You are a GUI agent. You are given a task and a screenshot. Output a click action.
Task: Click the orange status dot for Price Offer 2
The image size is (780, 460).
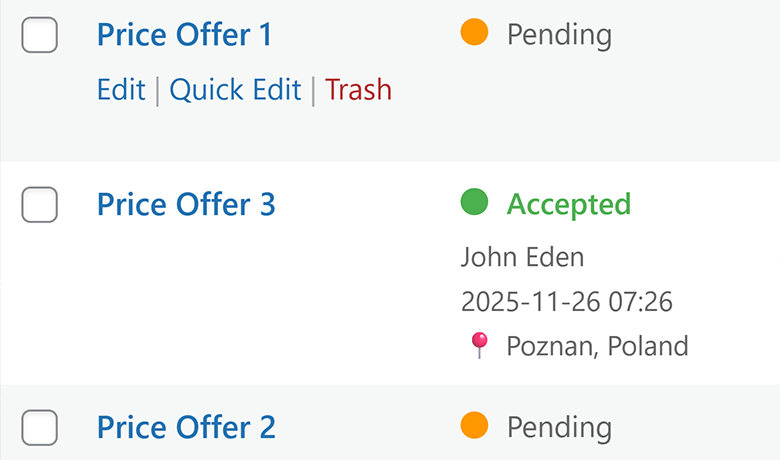(474, 427)
